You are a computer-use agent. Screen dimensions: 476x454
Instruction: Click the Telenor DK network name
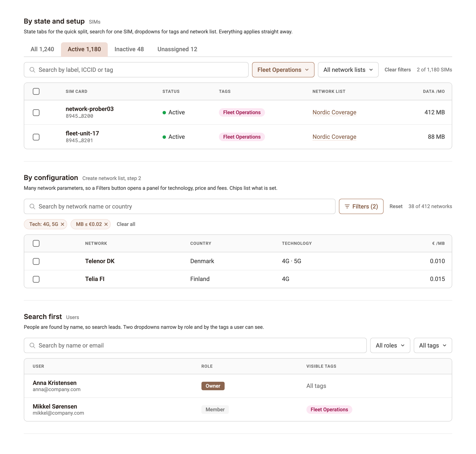[x=100, y=261]
